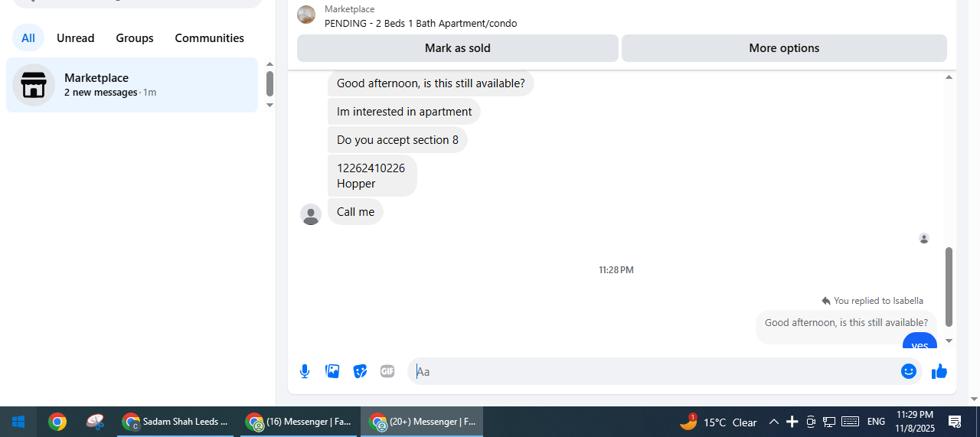This screenshot has height=437, width=980.
Task: Mark the apartment listing as sold
Action: (x=458, y=48)
